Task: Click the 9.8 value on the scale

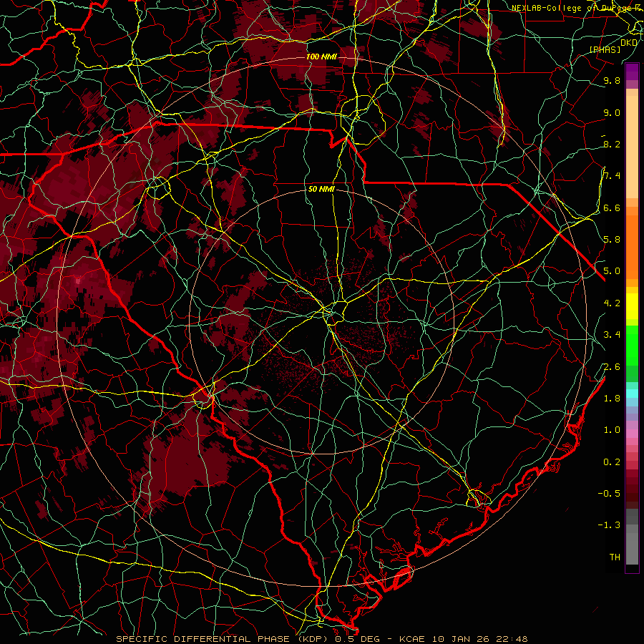Action: 612,80
